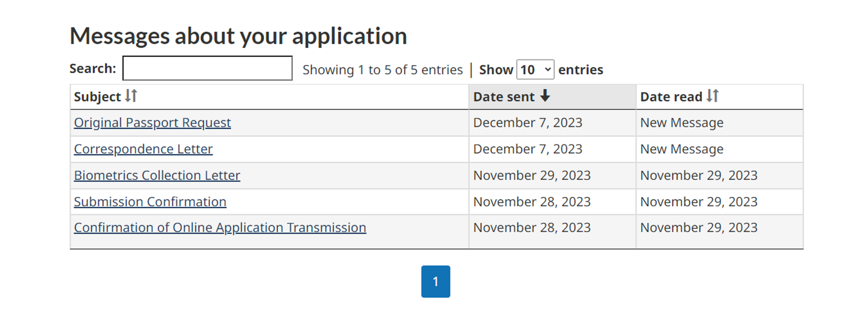Click the "Showing 1 to 5 of 5 entries" text

(x=382, y=70)
